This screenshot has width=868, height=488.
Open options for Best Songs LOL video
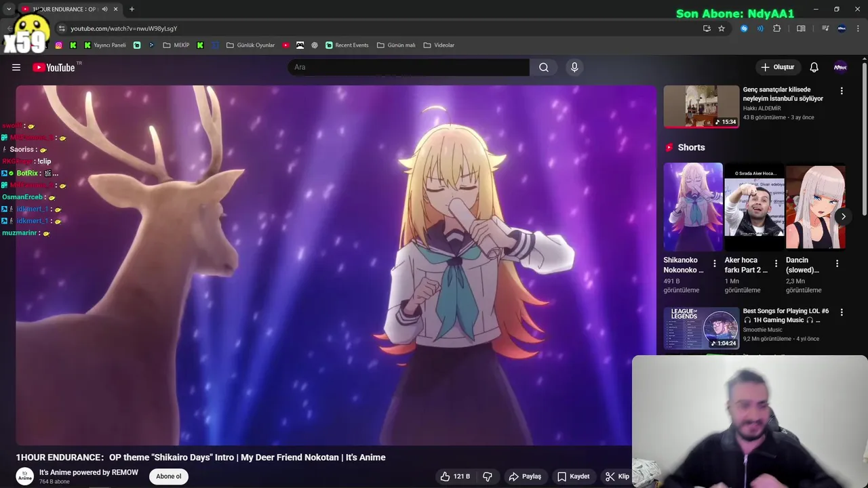pos(842,312)
